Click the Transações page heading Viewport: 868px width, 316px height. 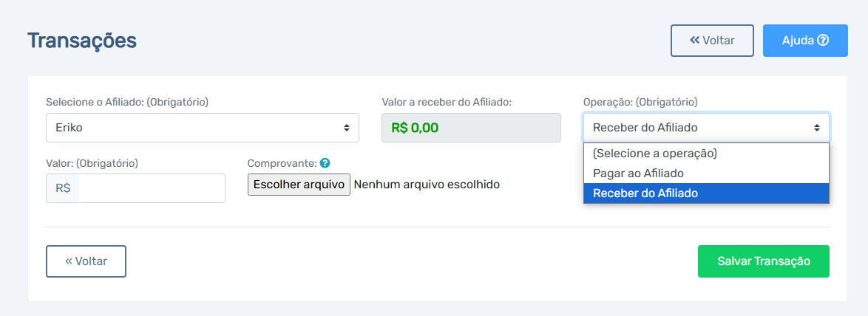(82, 41)
